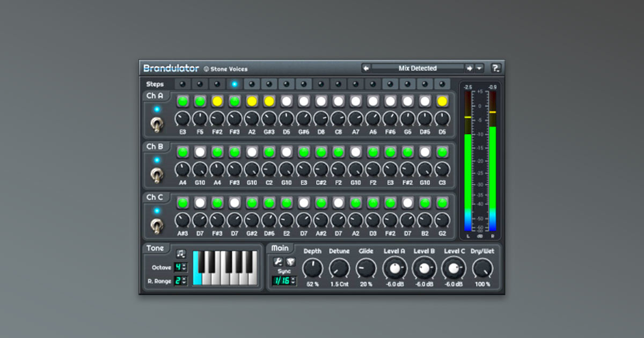This screenshot has height=338, width=644.
Task: Toggle Ch A step button above E3 knob
Action: [x=182, y=101]
